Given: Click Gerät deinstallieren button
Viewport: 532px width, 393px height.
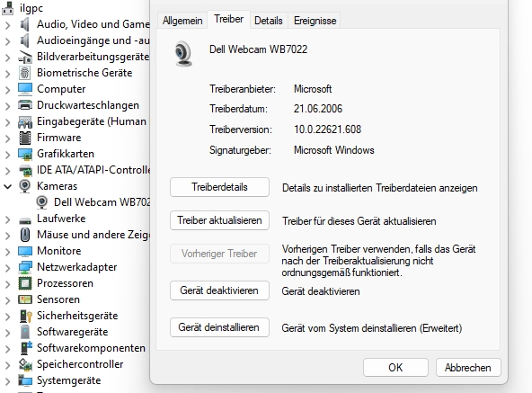Looking at the screenshot, I should (219, 327).
